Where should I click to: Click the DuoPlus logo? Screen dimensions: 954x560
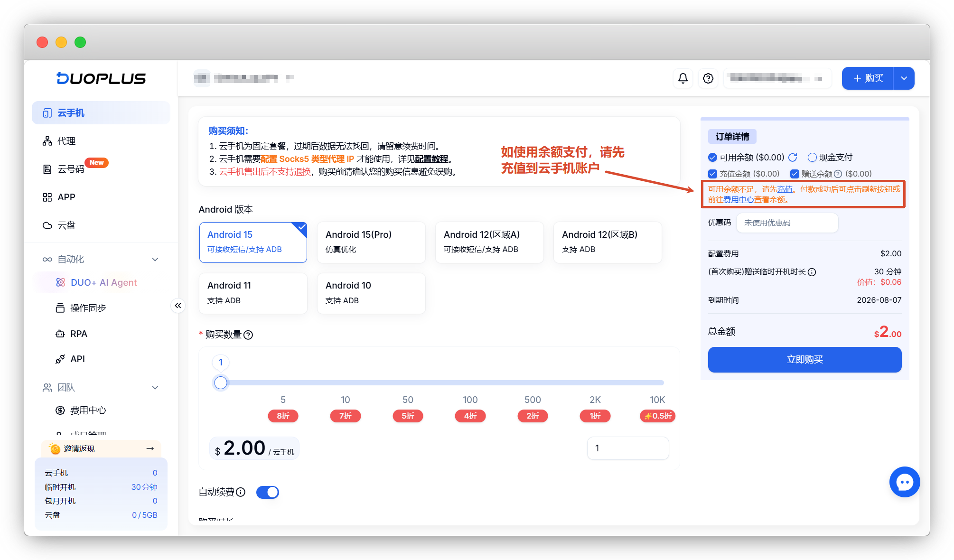pos(101,78)
